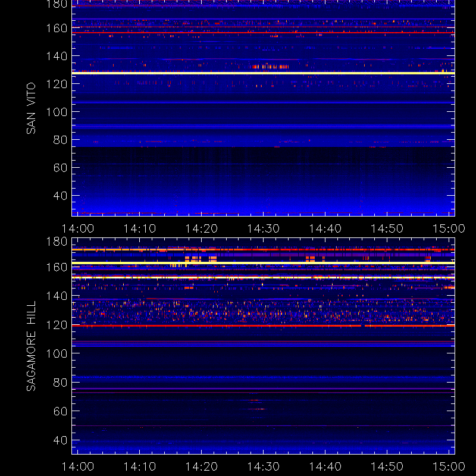
Task: Click 14:00 time label under San Vito plot
Action: pyautogui.click(x=78, y=228)
